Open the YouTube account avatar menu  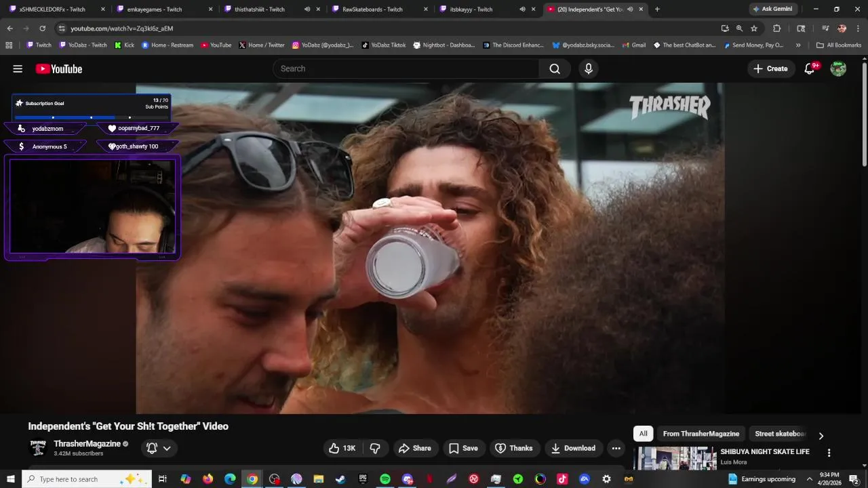(838, 68)
